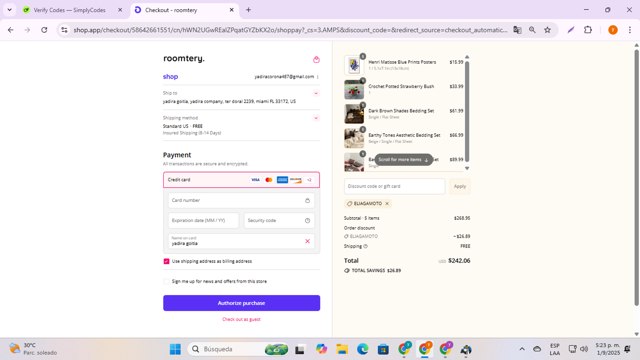The height and width of the screenshot is (360, 640).
Task: Click the security code help icon
Action: (307, 220)
